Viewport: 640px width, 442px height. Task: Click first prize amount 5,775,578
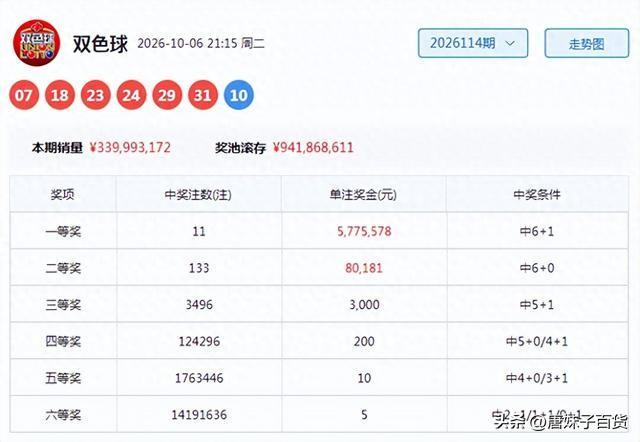coord(364,231)
